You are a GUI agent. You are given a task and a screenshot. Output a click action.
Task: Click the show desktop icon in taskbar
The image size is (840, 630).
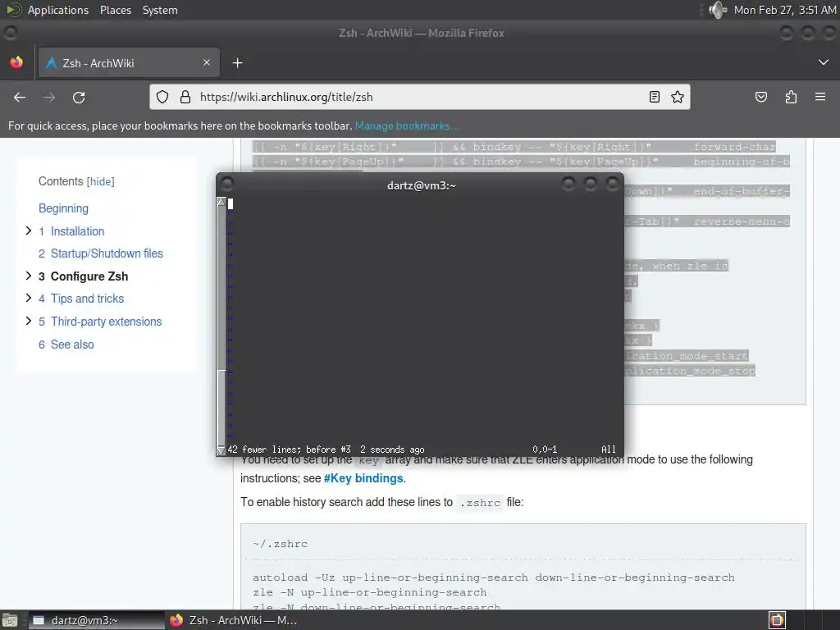10,620
